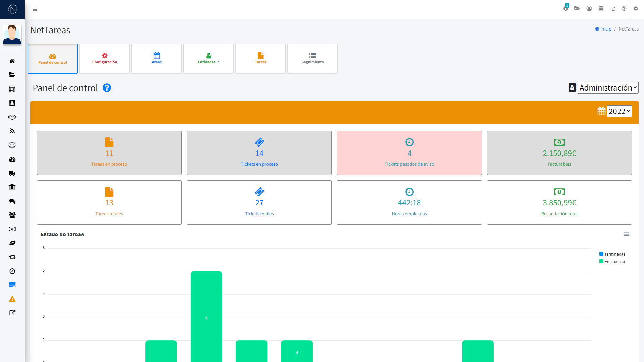
Task: Toggle the hamburger sidebar menu
Action: point(35,9)
